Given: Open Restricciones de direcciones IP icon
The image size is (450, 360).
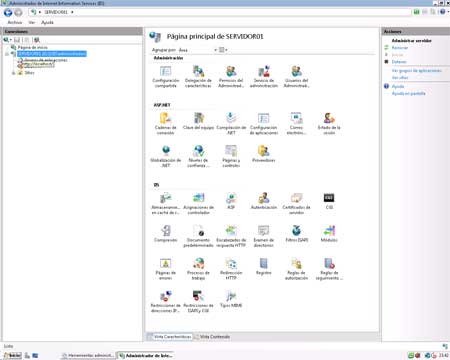Looking at the screenshot, I should point(166,301).
